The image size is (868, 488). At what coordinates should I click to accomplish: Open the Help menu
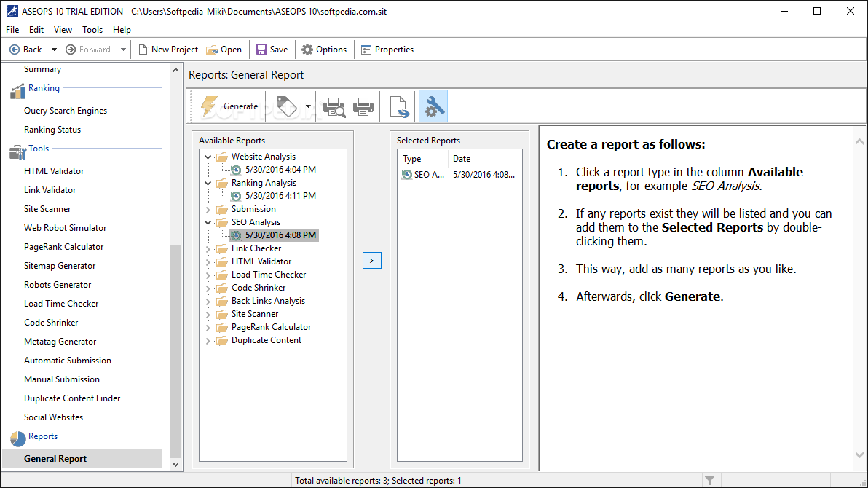[122, 29]
